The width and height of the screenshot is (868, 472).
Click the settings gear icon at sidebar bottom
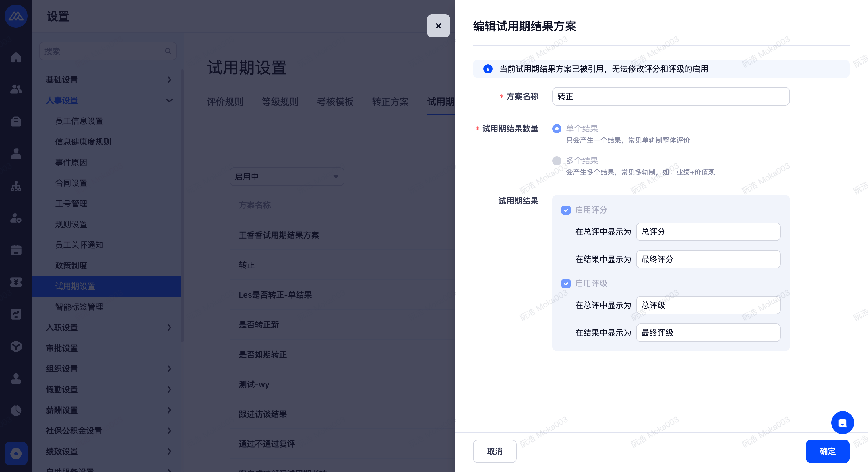point(16,453)
